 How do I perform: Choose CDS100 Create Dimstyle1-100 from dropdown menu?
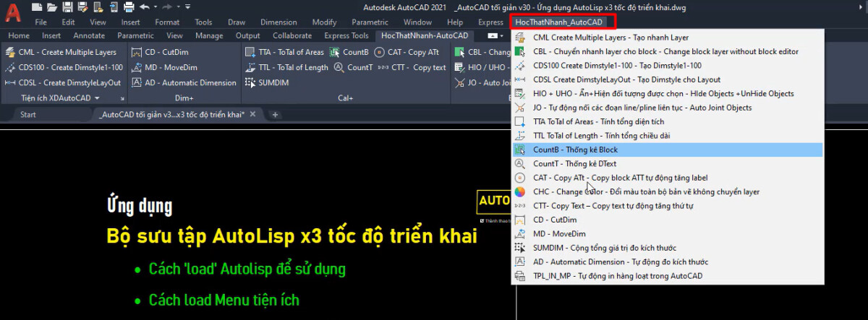pos(668,66)
